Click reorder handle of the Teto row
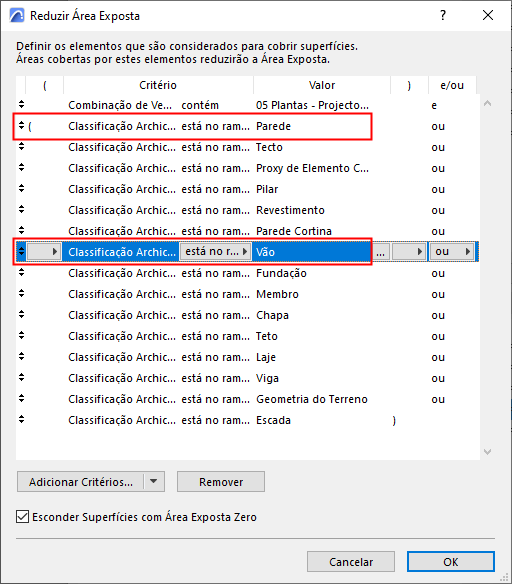Image resolution: width=512 pixels, height=584 pixels. pyautogui.click(x=21, y=336)
